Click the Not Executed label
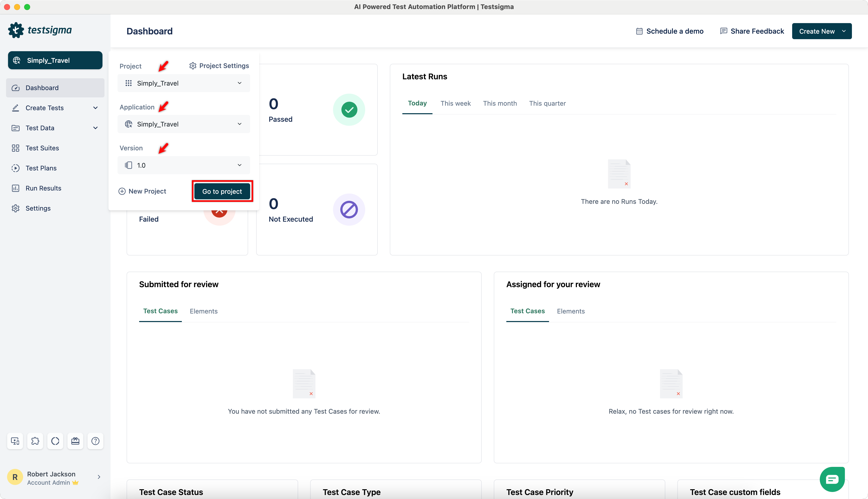Viewport: 868px width, 499px height. pyautogui.click(x=291, y=219)
